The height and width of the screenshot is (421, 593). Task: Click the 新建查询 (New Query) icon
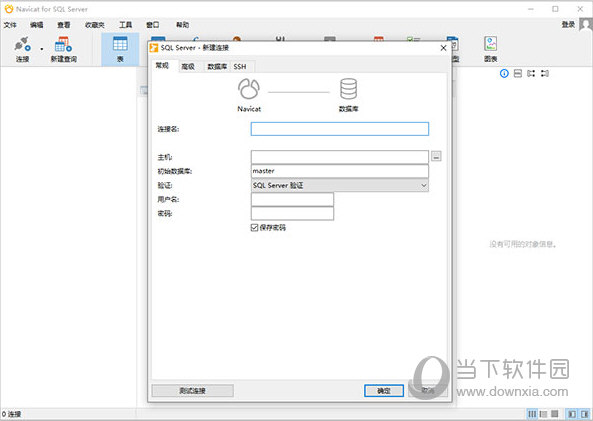(64, 45)
